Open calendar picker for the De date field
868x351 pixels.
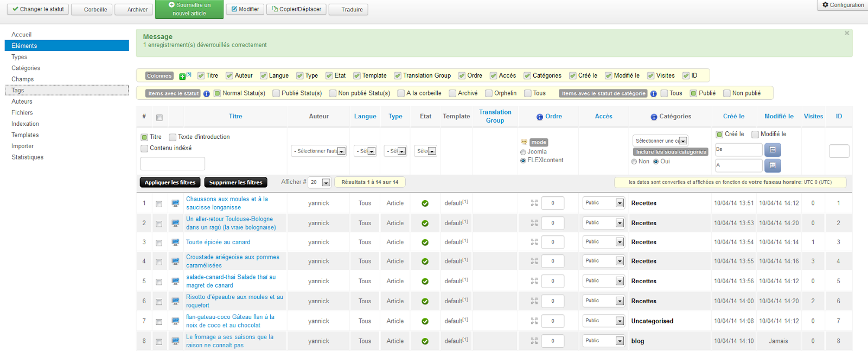pyautogui.click(x=773, y=150)
